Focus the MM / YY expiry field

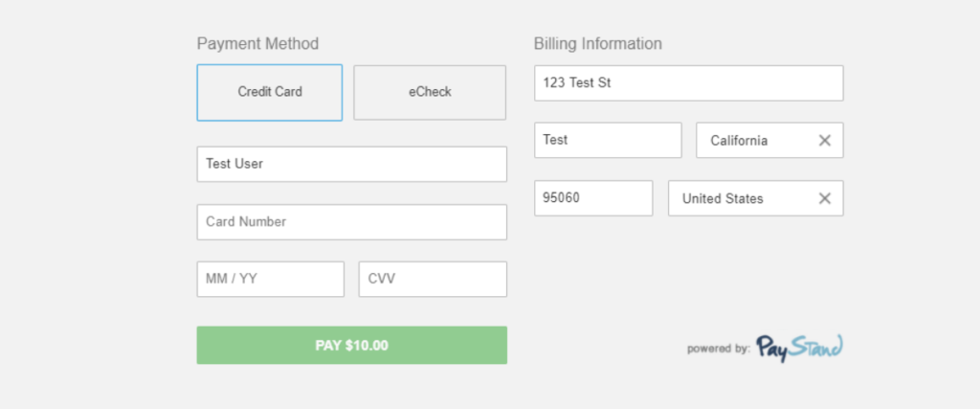point(271,279)
